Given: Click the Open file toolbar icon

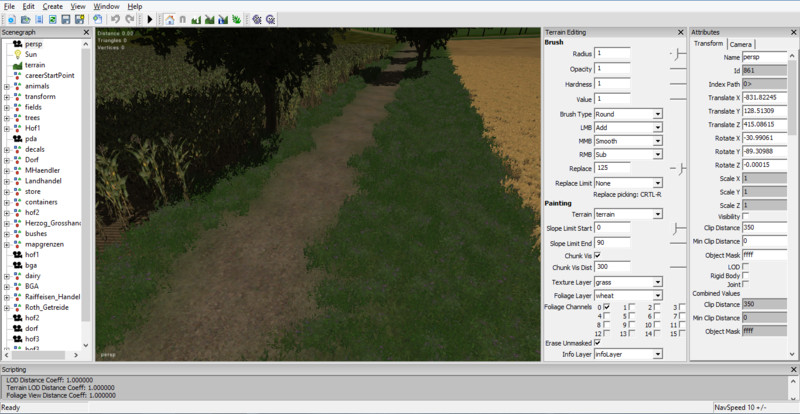Looking at the screenshot, I should [25, 19].
